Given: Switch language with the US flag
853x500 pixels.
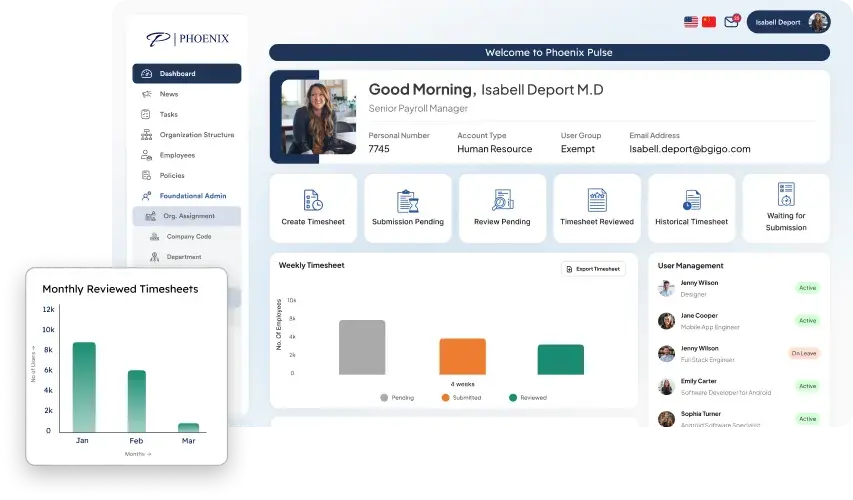Looking at the screenshot, I should [x=691, y=22].
